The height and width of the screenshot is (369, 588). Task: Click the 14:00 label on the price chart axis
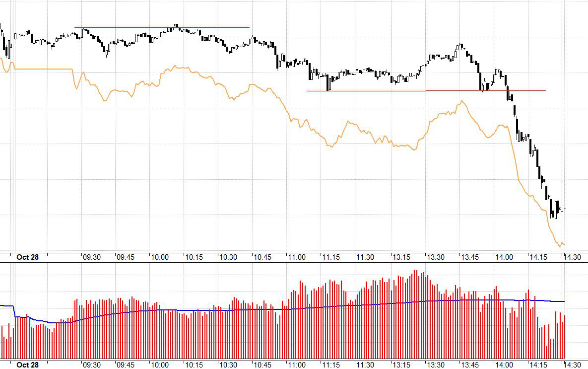coord(504,257)
